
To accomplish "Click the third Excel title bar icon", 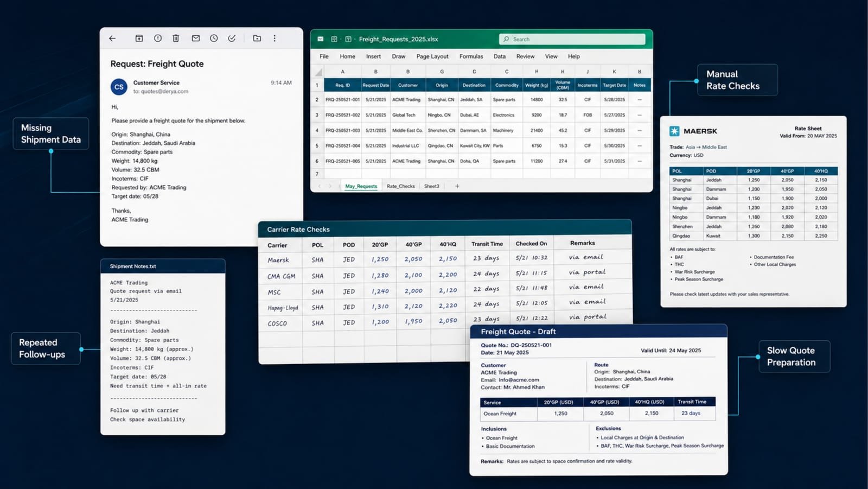I will [348, 39].
